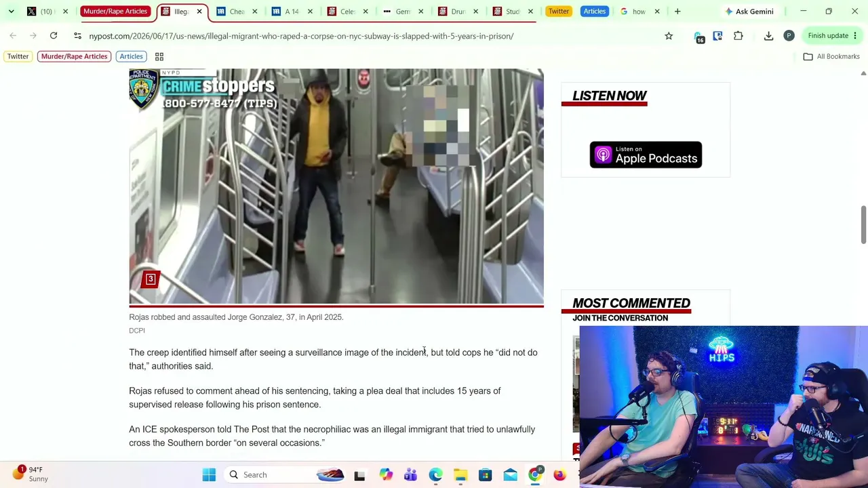Launch Copilot from taskbar
Screen dimensions: 868x488
[x=385, y=475]
